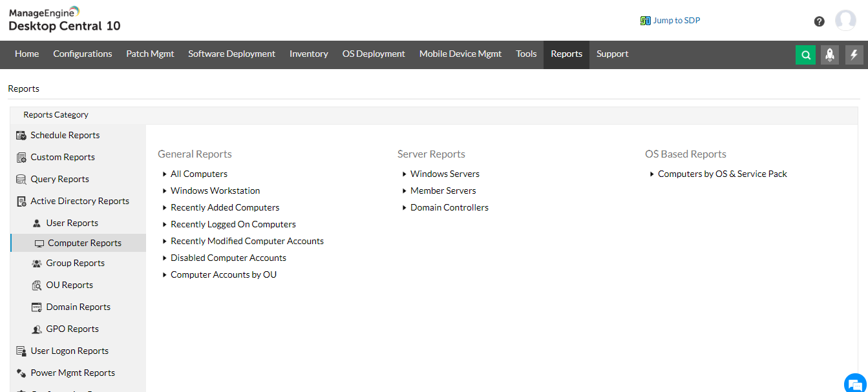Click the User Logon Reports icon
This screenshot has width=868, height=392.
[21, 351]
